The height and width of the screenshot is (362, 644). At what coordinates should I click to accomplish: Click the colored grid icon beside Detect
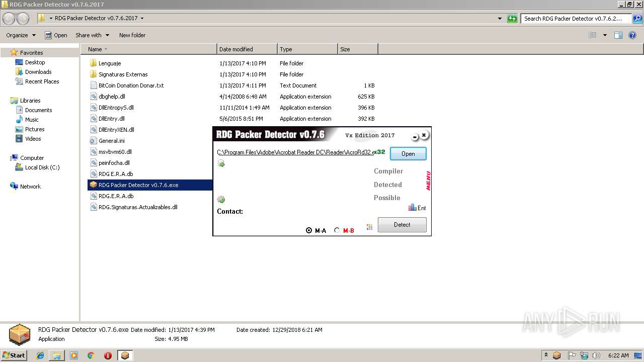(x=369, y=227)
